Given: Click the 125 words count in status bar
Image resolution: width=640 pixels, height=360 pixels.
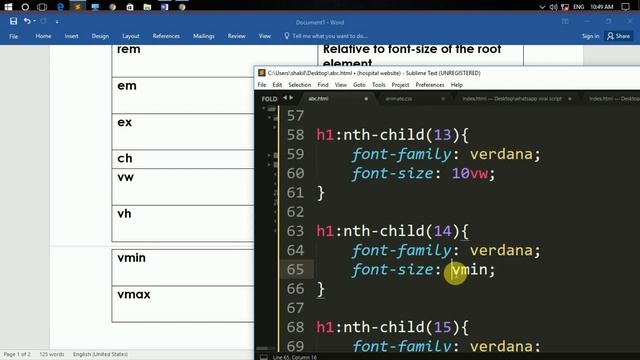Looking at the screenshot, I should 52,354.
